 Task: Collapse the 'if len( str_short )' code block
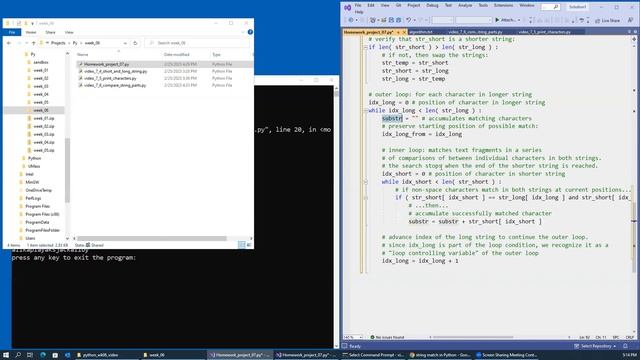click(365, 47)
